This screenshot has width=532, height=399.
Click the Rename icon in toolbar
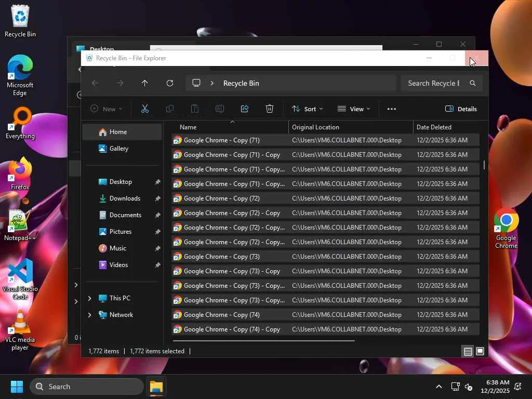click(220, 109)
